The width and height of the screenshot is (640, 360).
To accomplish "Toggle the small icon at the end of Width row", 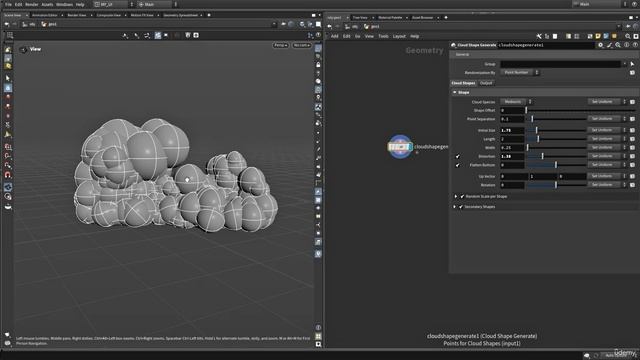I will (x=632, y=148).
